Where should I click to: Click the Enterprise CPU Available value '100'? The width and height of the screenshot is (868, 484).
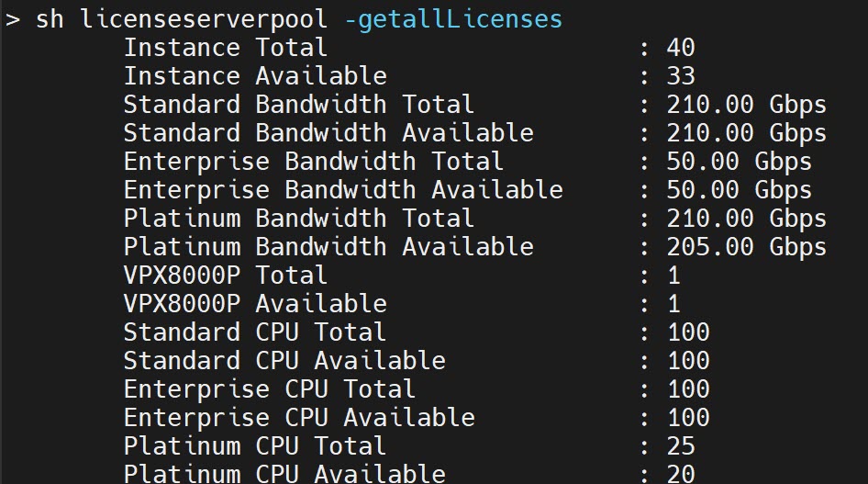688,418
